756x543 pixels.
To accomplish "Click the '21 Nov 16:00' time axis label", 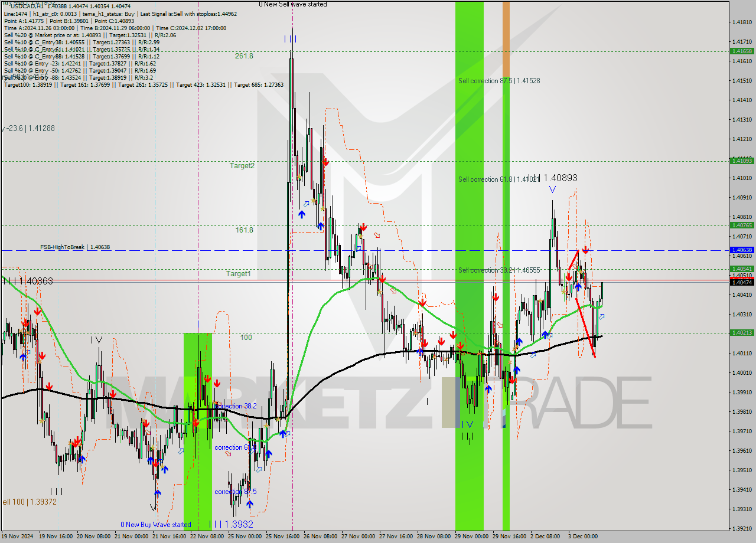I will pos(169,537).
